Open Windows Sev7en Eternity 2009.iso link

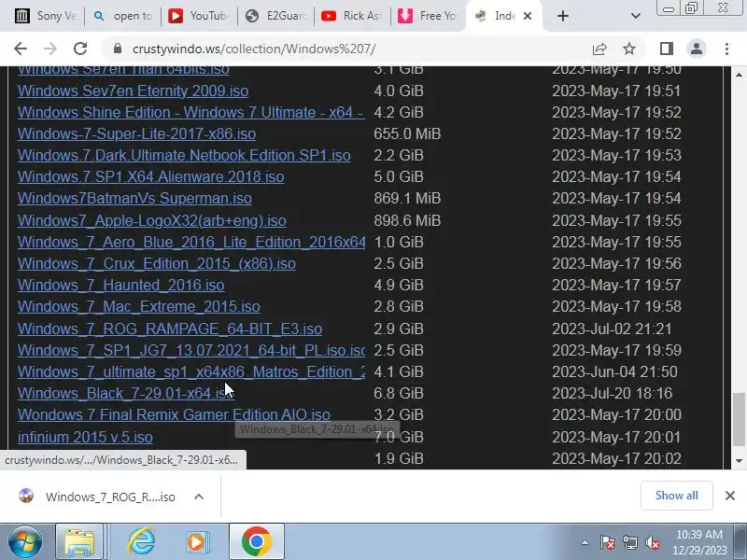pos(133,91)
